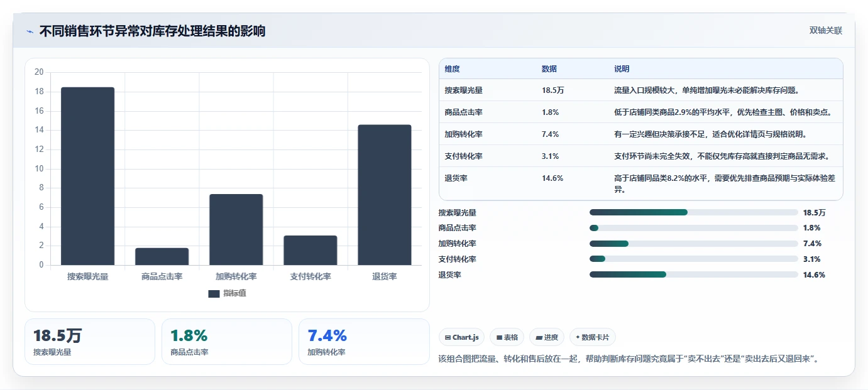Click the 退货率 bar in the chart

click(x=385, y=195)
